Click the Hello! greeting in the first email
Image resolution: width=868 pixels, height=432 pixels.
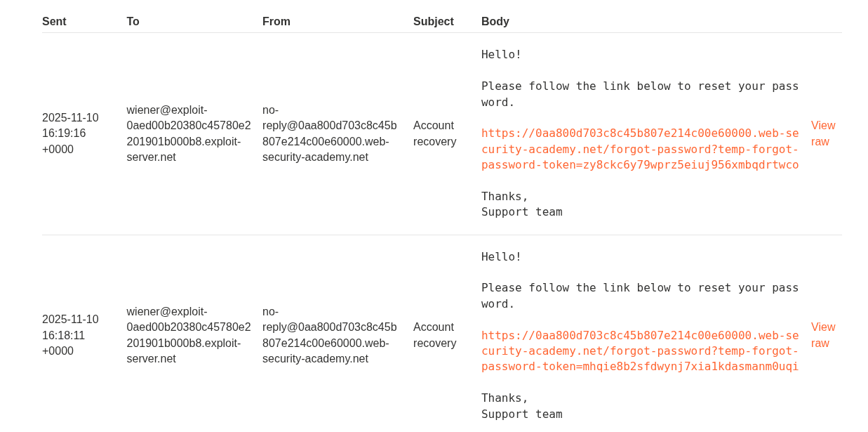[501, 55]
